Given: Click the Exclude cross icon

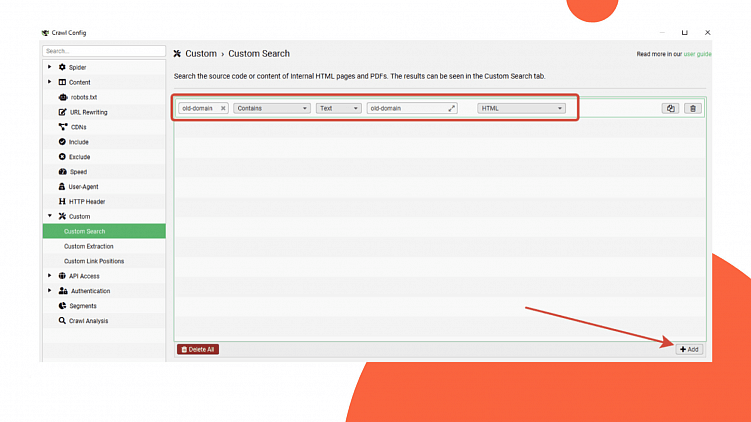Looking at the screenshot, I should coord(62,157).
